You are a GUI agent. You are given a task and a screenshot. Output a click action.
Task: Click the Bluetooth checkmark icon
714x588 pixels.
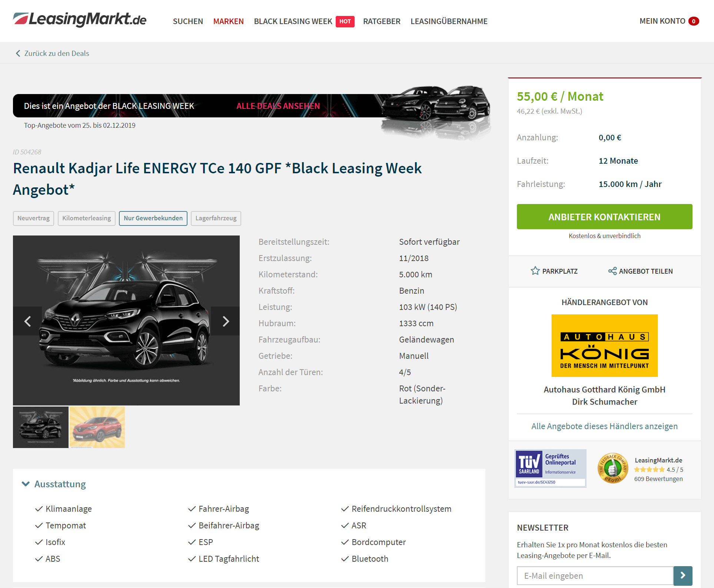tap(345, 559)
